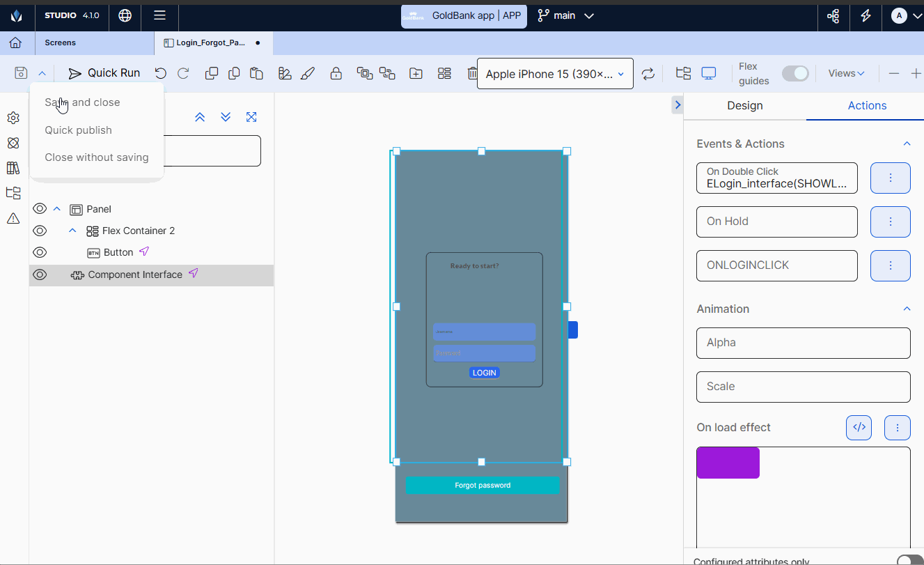Click the purple On load effect swatch
Image resolution: width=924 pixels, height=565 pixels.
(x=728, y=463)
